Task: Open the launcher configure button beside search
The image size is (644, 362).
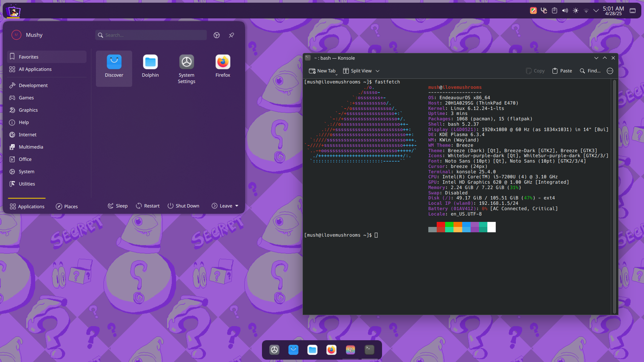Action: (217, 35)
